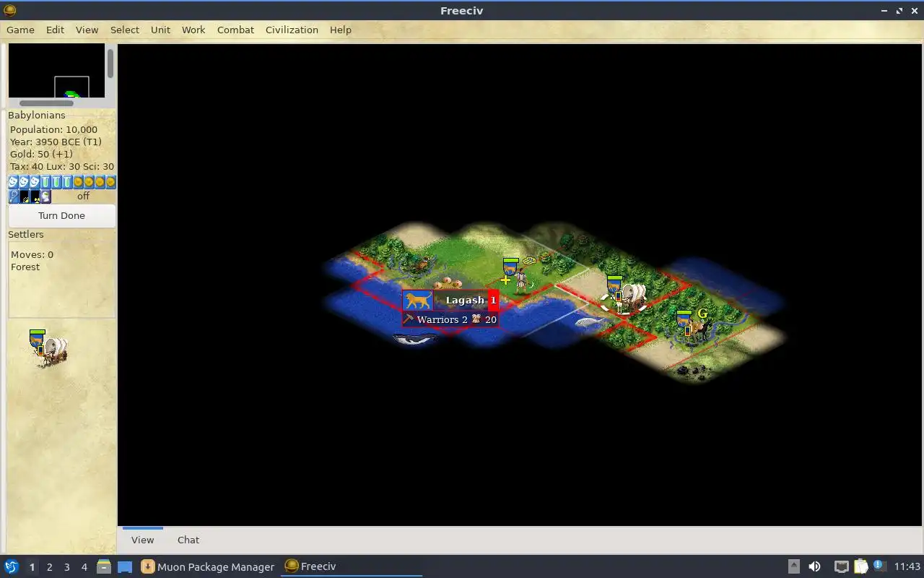Expand the hidden tray icons arrow

tap(793, 566)
